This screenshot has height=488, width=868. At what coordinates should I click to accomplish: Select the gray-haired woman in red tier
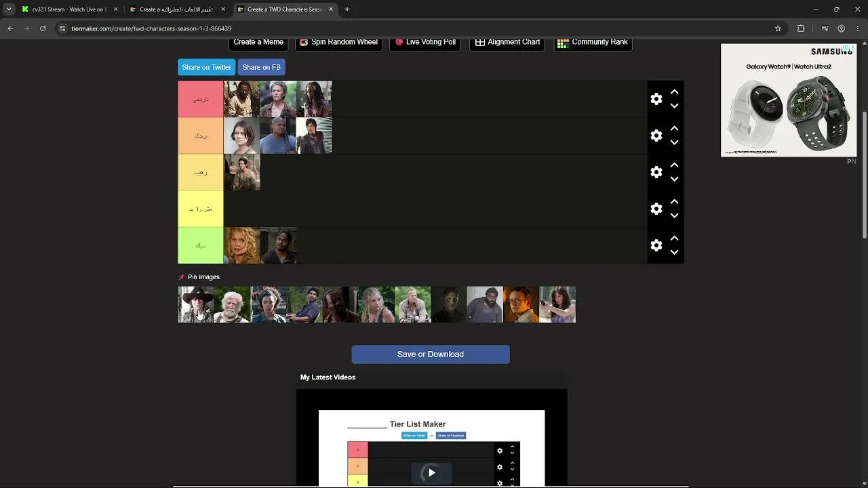(278, 99)
